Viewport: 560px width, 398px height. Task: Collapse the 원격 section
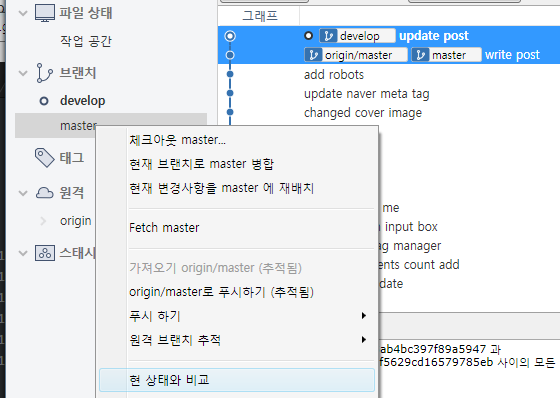(23, 193)
